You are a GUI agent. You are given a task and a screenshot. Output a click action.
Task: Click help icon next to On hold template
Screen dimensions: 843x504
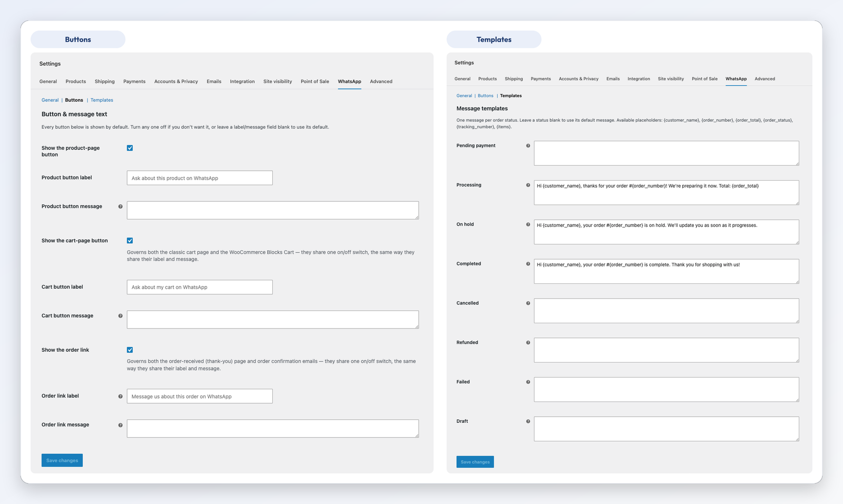pos(528,224)
